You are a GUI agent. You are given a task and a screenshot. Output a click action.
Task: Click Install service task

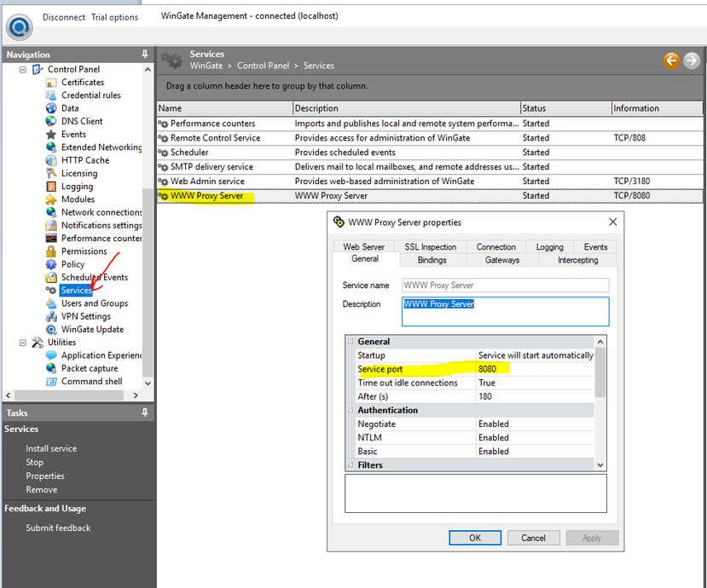coord(51,448)
